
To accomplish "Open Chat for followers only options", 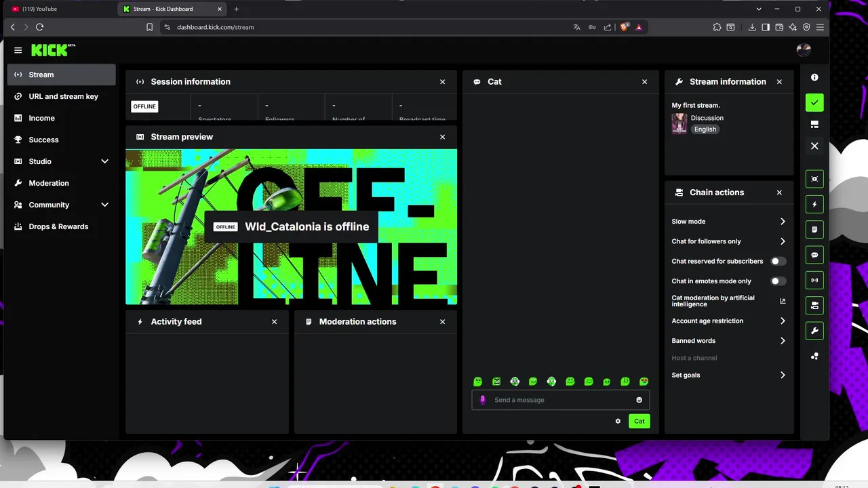I will tap(728, 241).
